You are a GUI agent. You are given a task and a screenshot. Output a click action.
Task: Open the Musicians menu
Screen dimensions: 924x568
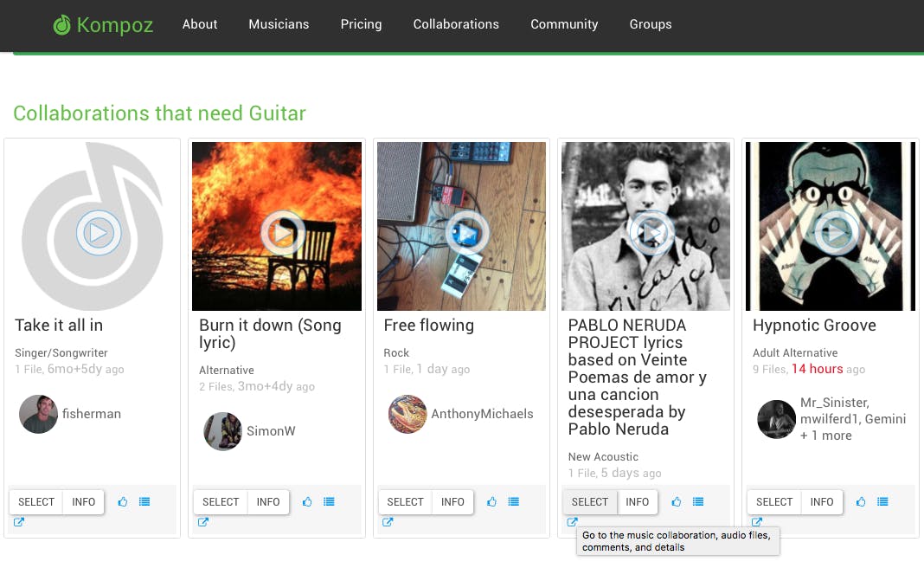pyautogui.click(x=279, y=24)
